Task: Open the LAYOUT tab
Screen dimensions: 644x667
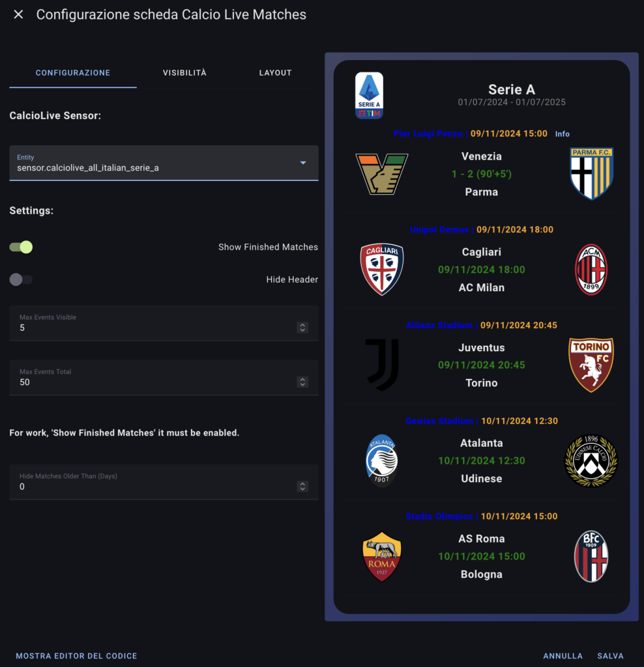Action: pos(275,73)
